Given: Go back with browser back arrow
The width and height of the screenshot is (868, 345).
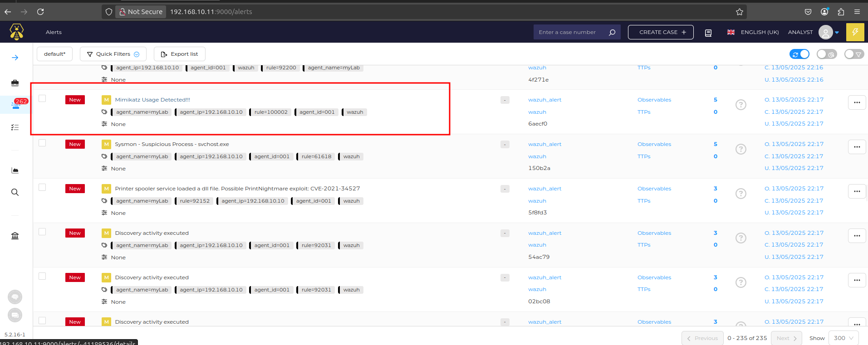Looking at the screenshot, I should click(x=8, y=12).
